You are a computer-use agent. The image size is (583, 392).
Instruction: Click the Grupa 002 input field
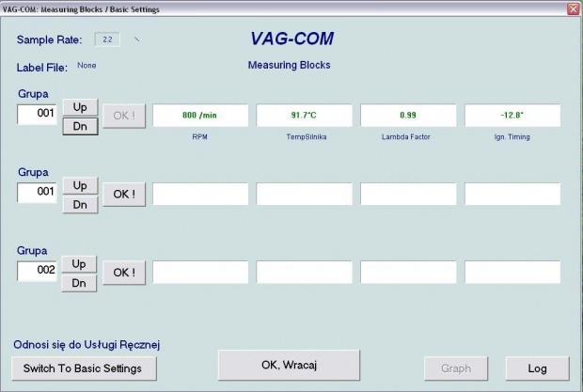coord(38,271)
